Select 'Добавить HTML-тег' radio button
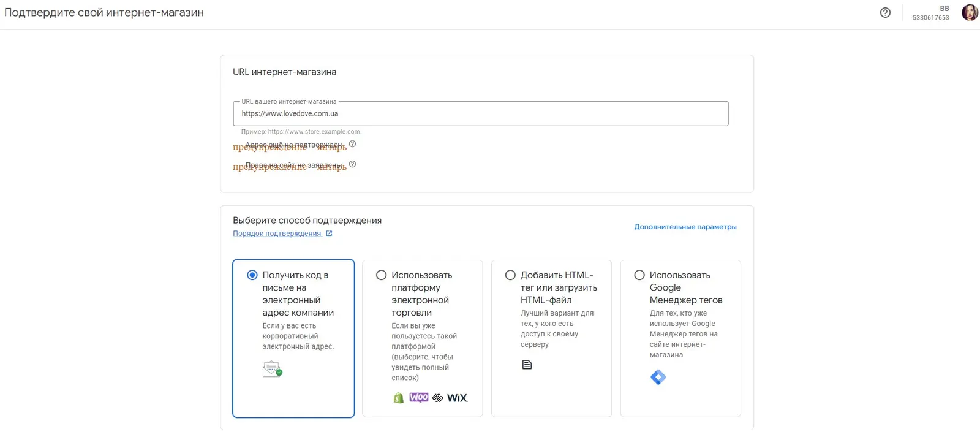 pyautogui.click(x=510, y=275)
